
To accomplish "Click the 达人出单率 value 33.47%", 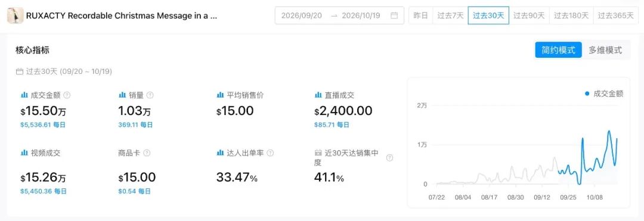I will pos(237,178).
